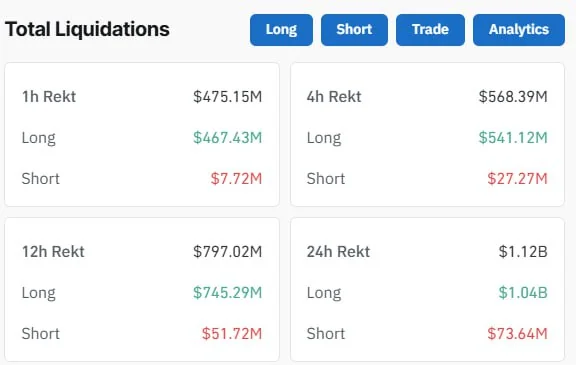Click the Long button
This screenshot has width=576, height=365.
(281, 30)
